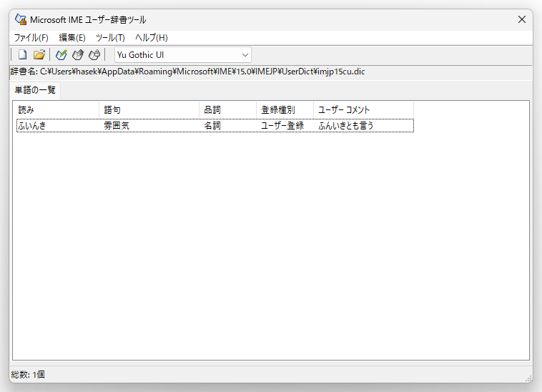Click the New dictionary toolbar icon
Screen dimensions: 542x392
[22, 54]
